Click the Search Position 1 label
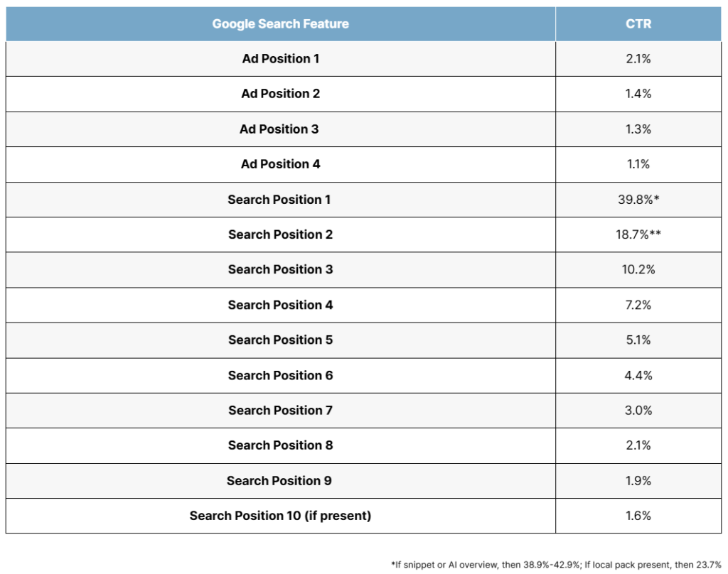 coord(279,200)
